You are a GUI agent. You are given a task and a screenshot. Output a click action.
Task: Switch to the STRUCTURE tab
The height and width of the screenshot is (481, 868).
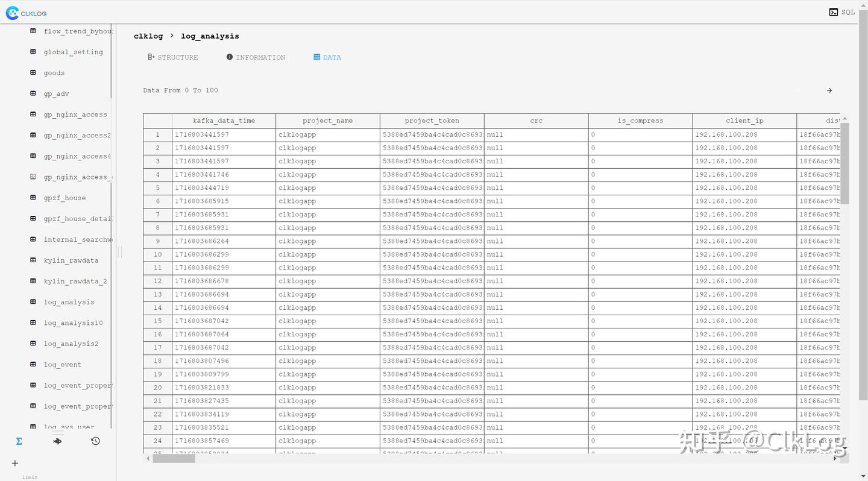[172, 57]
